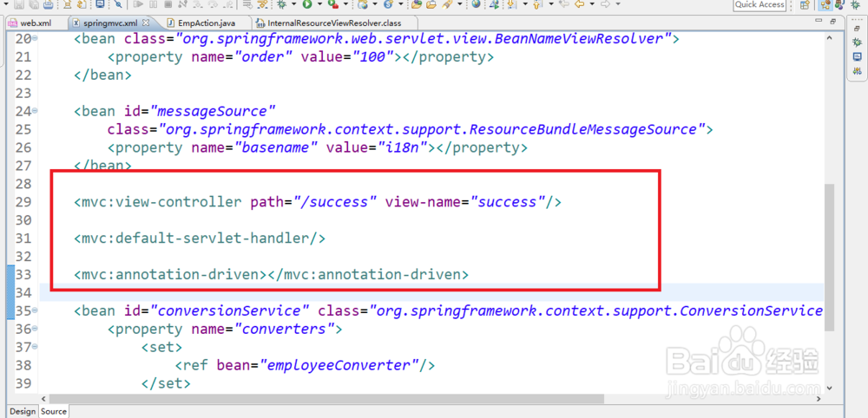
Task: Minimize the editor area
Action: click(819, 23)
